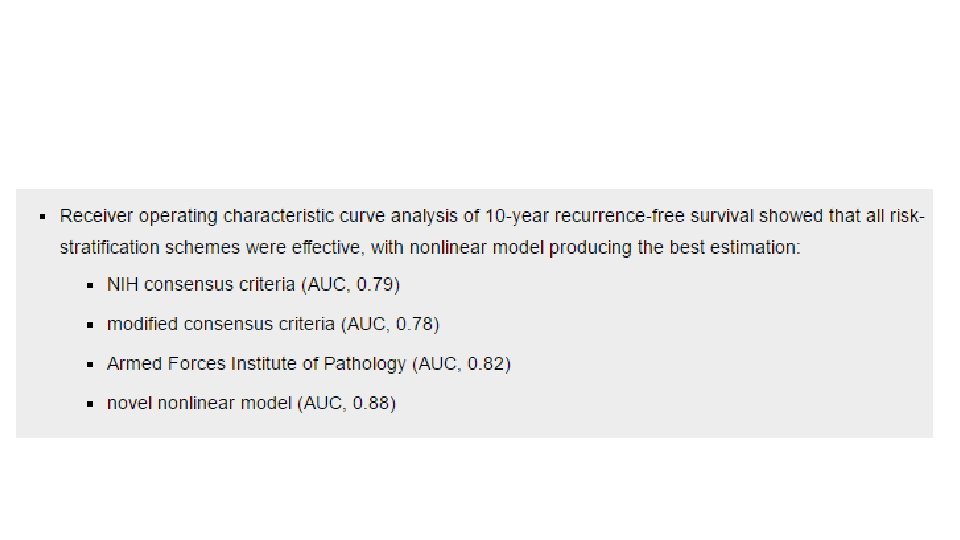The width and height of the screenshot is (960, 540).
Task: Click the "(AUC, 0.88)" value
Action: (346, 403)
